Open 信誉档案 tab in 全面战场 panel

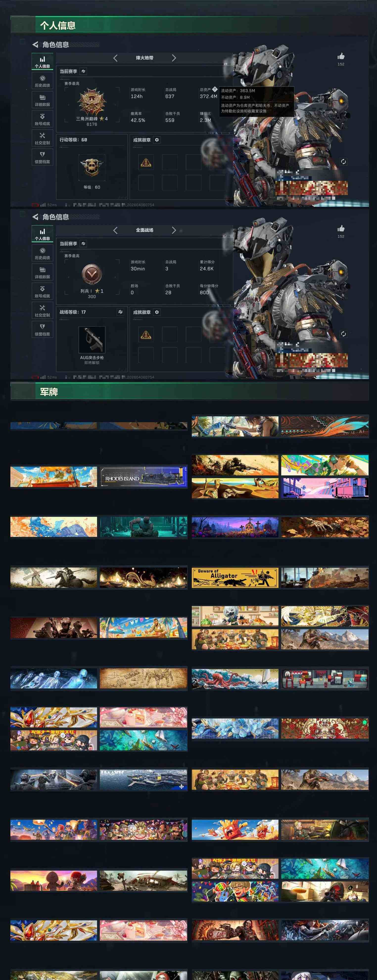click(42, 330)
